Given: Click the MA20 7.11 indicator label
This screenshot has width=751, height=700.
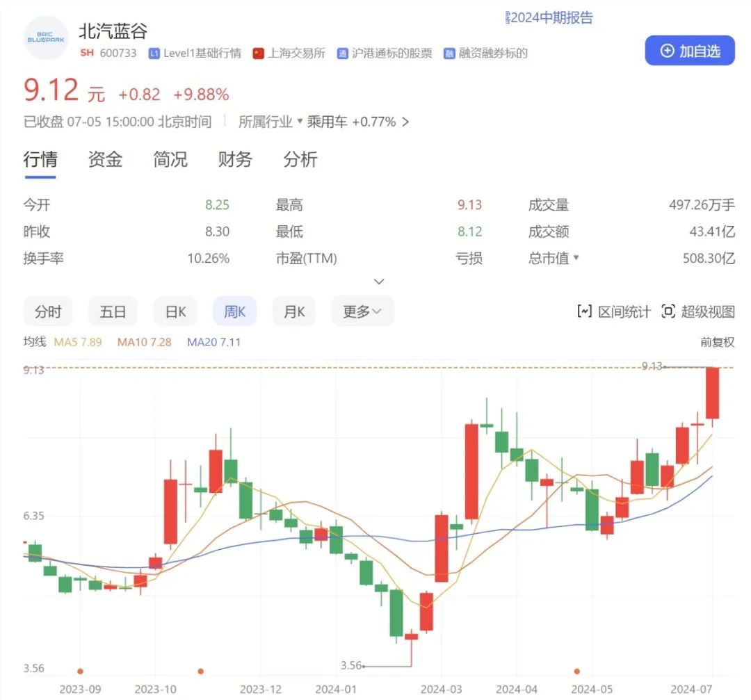Looking at the screenshot, I should (x=213, y=342).
